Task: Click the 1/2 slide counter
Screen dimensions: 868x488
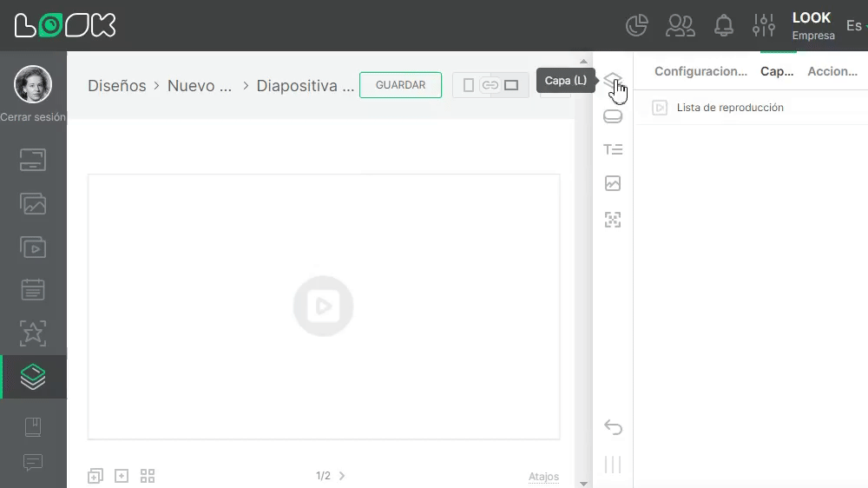Action: [x=323, y=476]
